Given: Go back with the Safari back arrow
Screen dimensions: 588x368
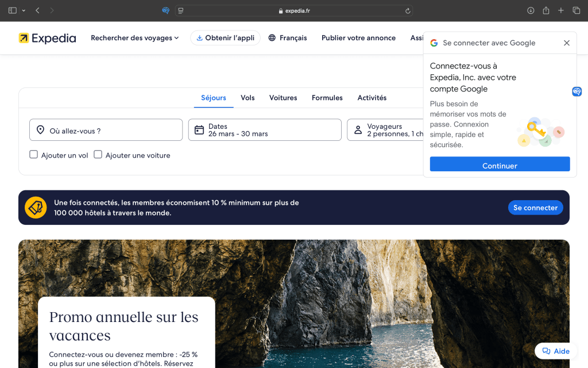Looking at the screenshot, I should click(x=37, y=10).
